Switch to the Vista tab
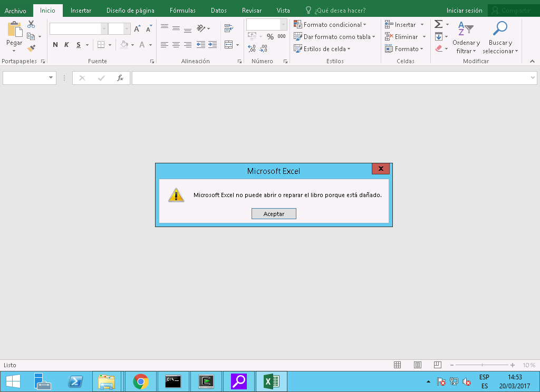Screen dimensions: 540x392 pos(283,11)
